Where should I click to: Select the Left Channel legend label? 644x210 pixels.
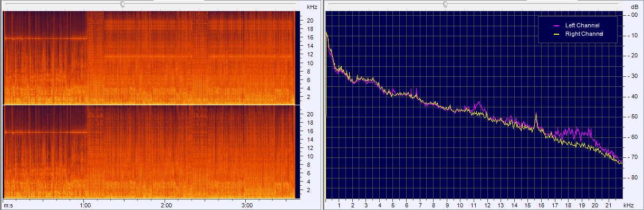[582, 25]
